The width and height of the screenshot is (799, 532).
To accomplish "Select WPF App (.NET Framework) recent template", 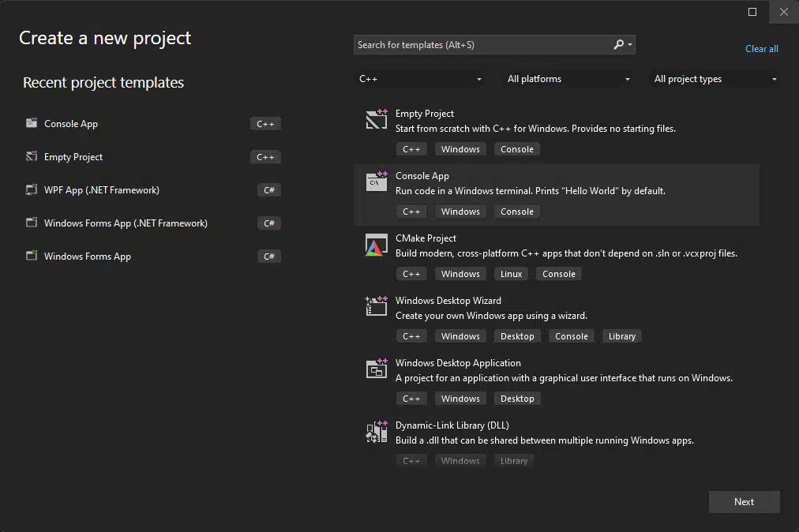I will point(101,190).
